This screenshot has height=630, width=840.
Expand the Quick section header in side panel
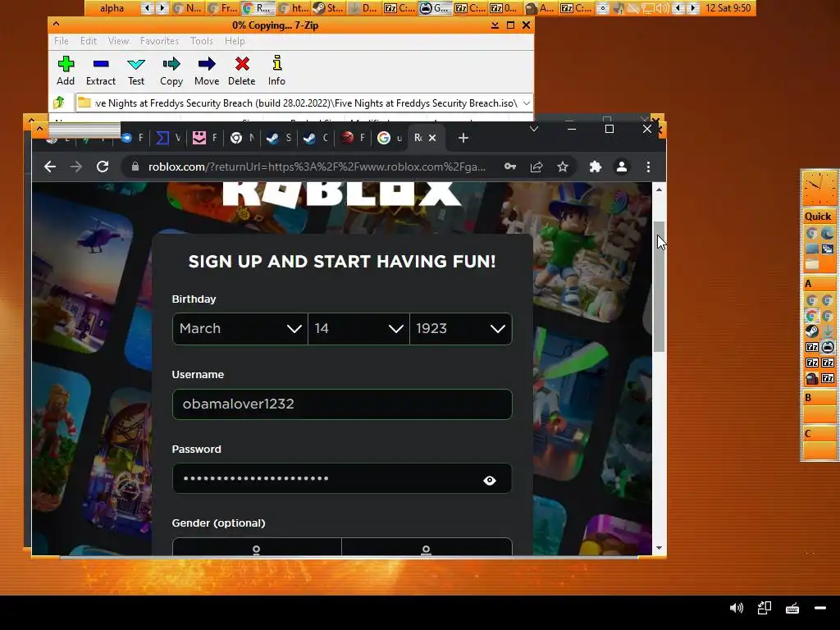[x=818, y=217]
